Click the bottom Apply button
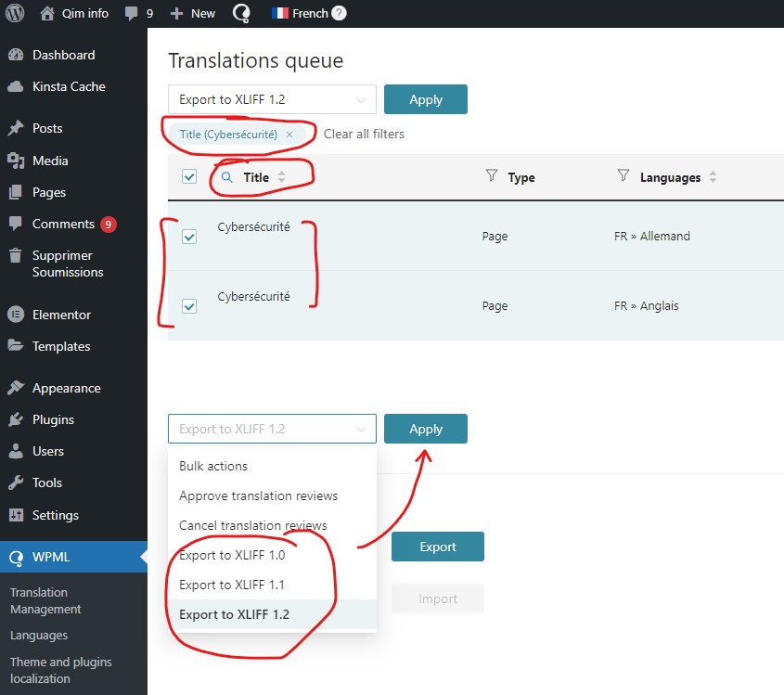This screenshot has height=695, width=784. click(426, 429)
